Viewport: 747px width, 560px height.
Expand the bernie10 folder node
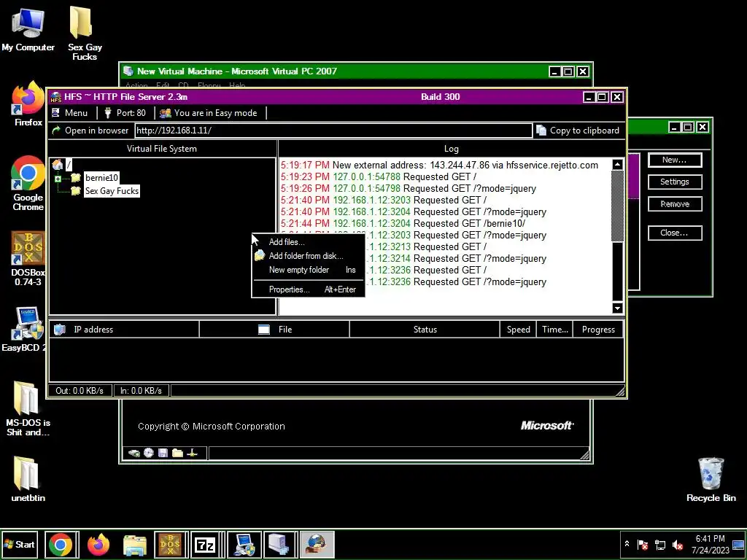tap(58, 179)
